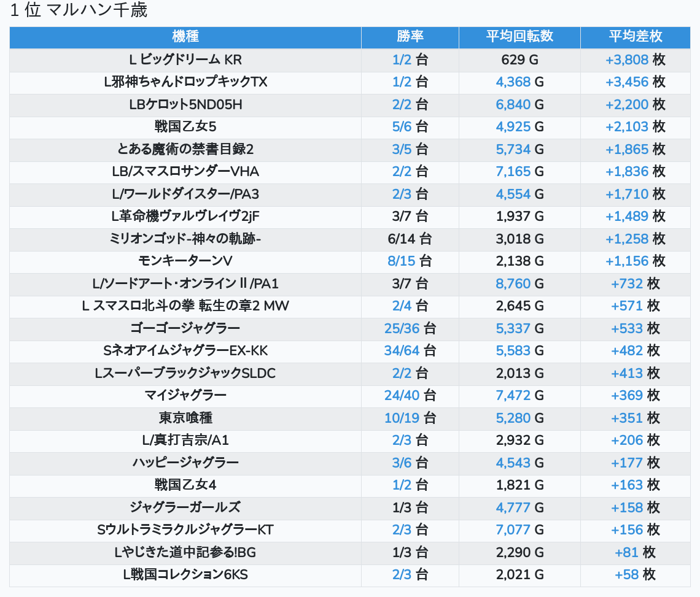Viewport: 700px width, 597px height.
Task: Select the L邪神ちゃんドロップキックTX row name
Action: (x=185, y=82)
